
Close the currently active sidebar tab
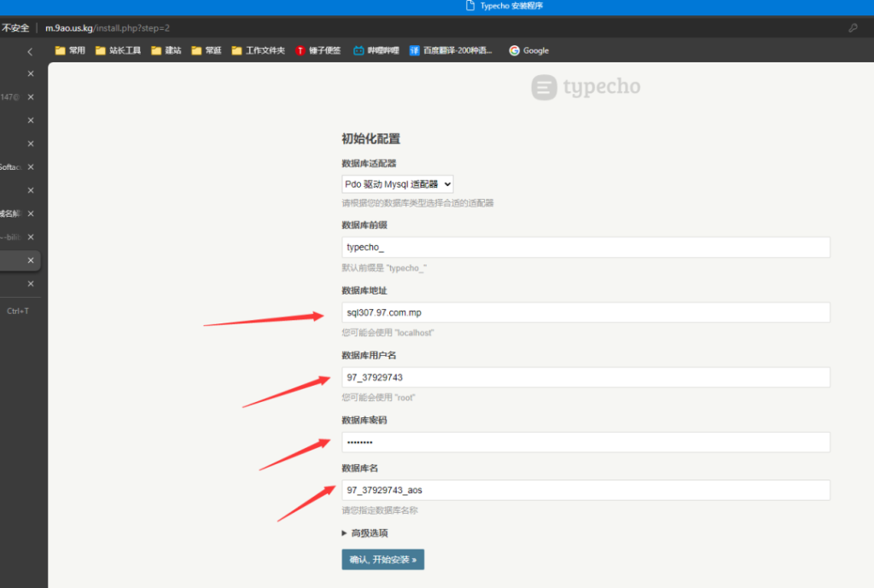click(31, 260)
